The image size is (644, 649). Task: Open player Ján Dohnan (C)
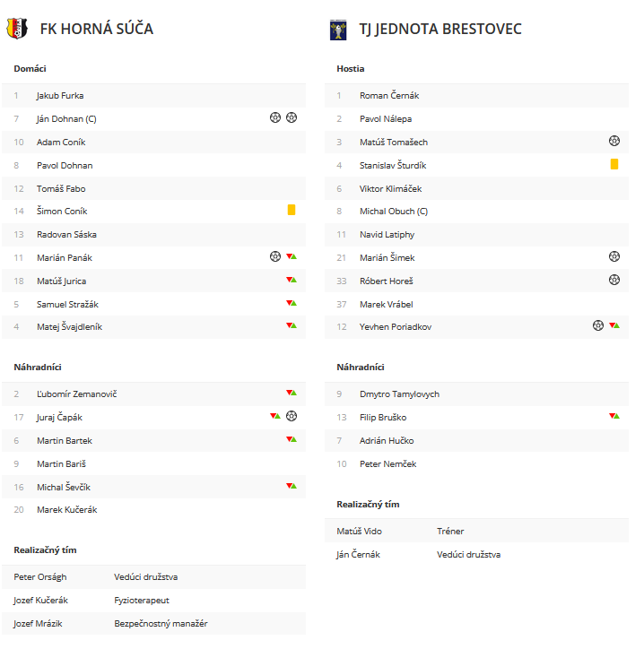coord(66,119)
